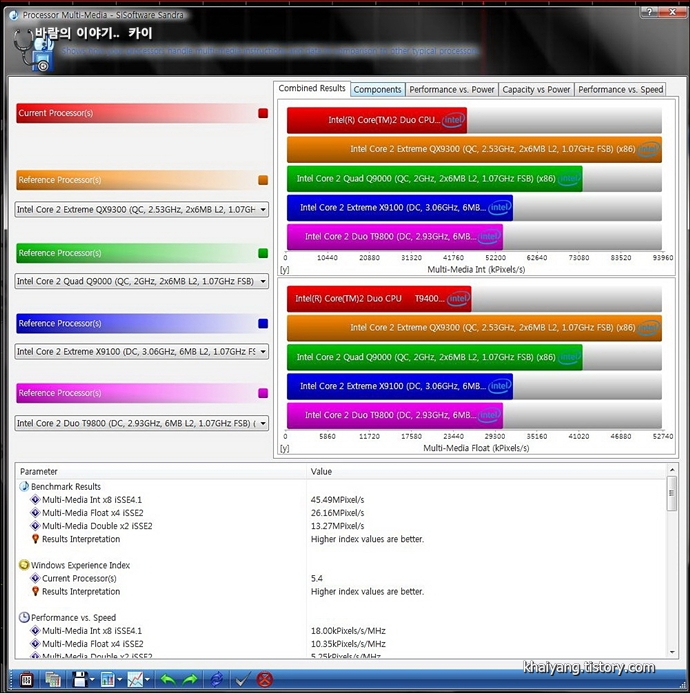690x693 pixels.
Task: Click the Multi-Media Int (kPixels/s) axis label
Action: point(476,270)
